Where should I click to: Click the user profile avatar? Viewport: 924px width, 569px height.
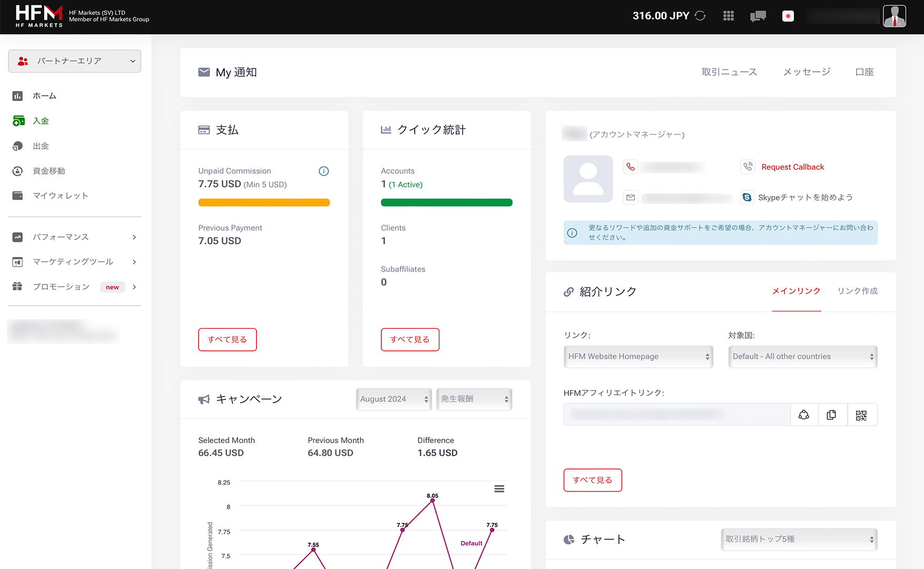click(894, 16)
